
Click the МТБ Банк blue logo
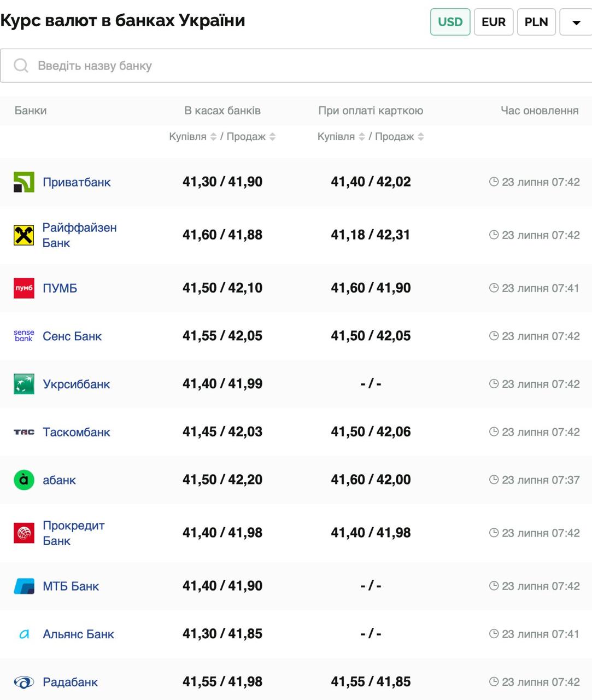[x=24, y=586]
